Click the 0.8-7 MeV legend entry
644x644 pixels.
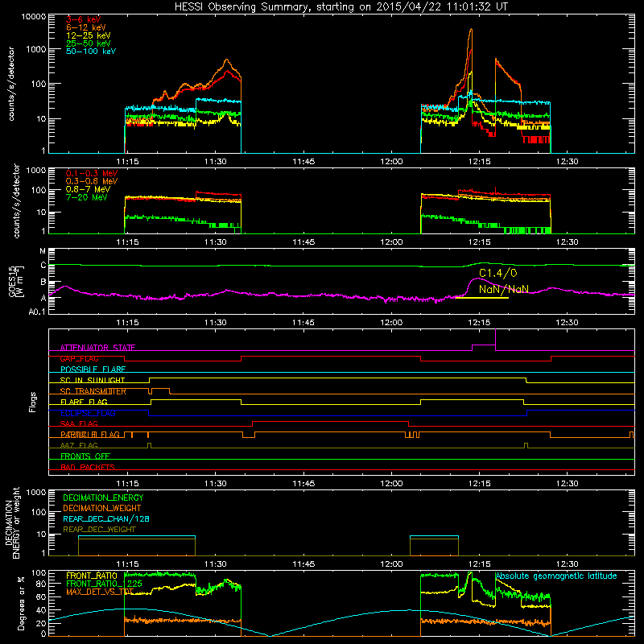click(x=89, y=189)
